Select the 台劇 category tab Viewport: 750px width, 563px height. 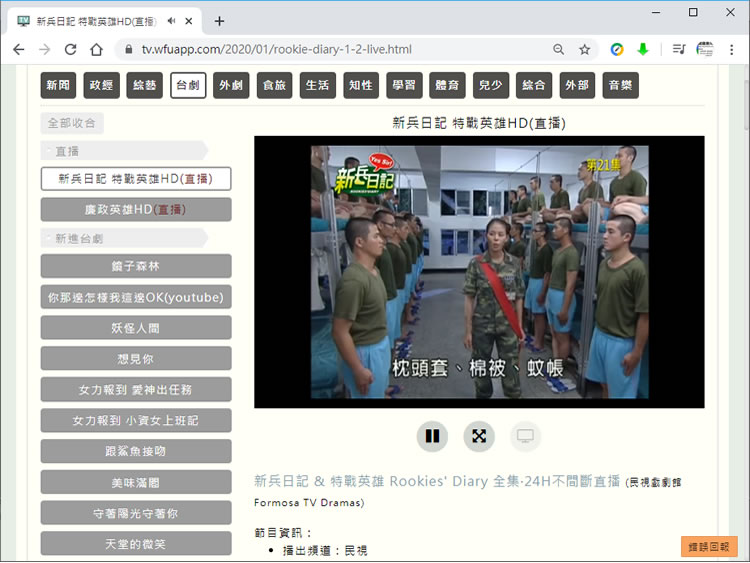(188, 85)
